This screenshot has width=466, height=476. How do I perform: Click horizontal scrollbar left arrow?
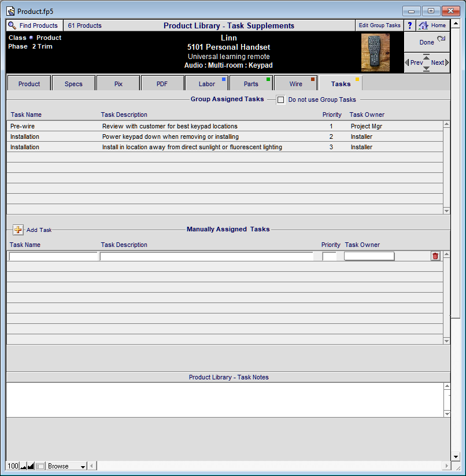(92, 466)
